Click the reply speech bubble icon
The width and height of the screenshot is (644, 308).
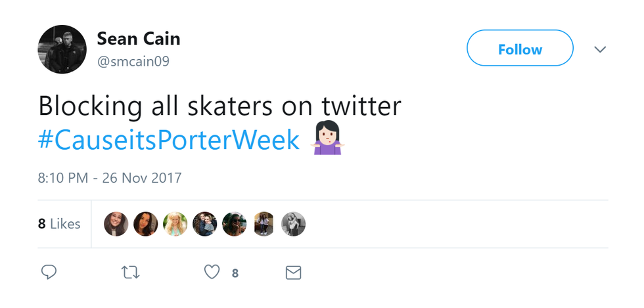pos(49,272)
